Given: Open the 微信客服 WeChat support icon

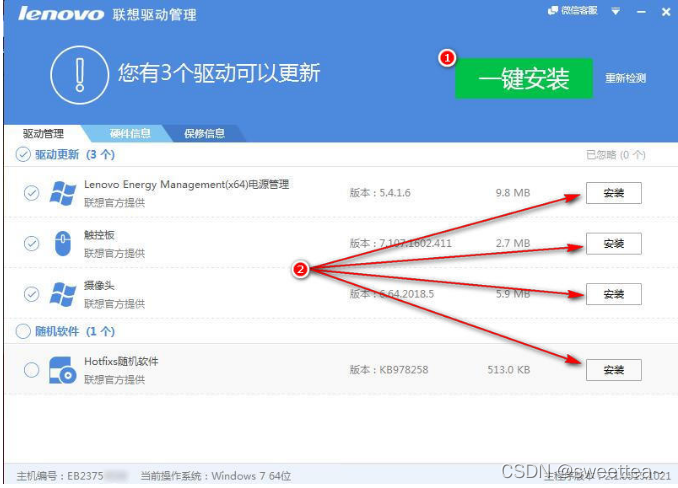Looking at the screenshot, I should click(x=572, y=10).
